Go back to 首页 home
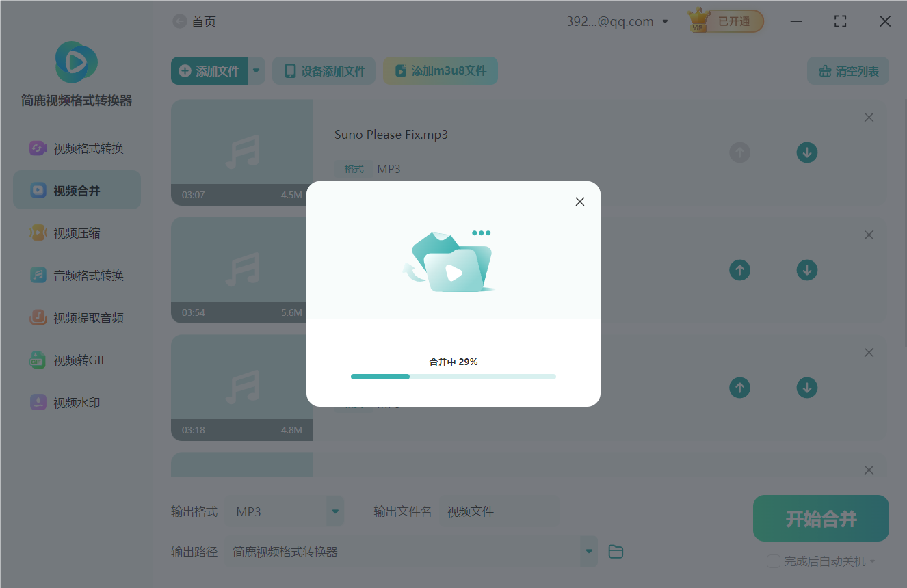 coord(194,22)
